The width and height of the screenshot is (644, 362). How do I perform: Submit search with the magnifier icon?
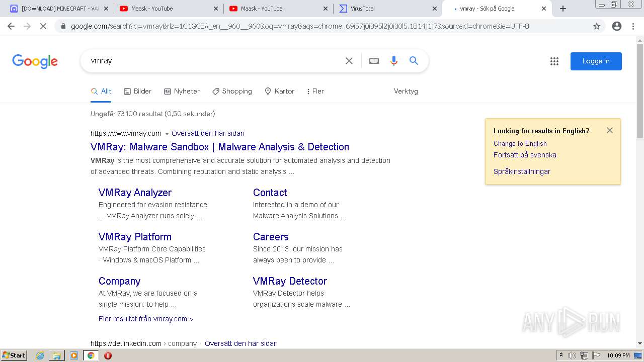coord(414,61)
